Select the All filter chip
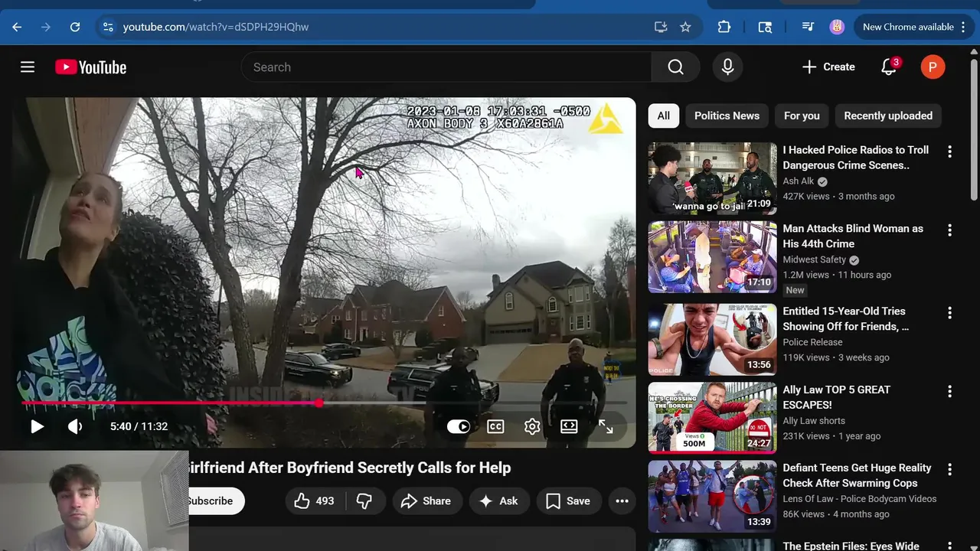The image size is (980, 551). [x=664, y=116]
